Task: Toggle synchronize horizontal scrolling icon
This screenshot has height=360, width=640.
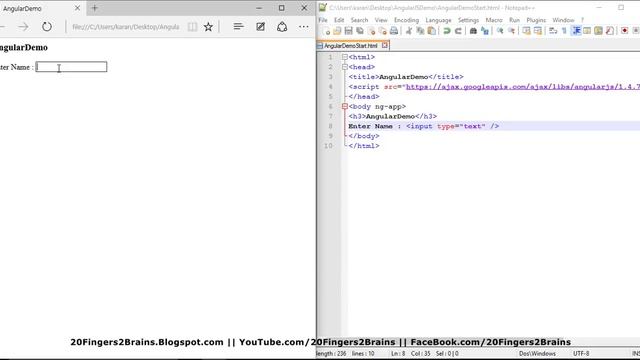Action: (x=538, y=31)
